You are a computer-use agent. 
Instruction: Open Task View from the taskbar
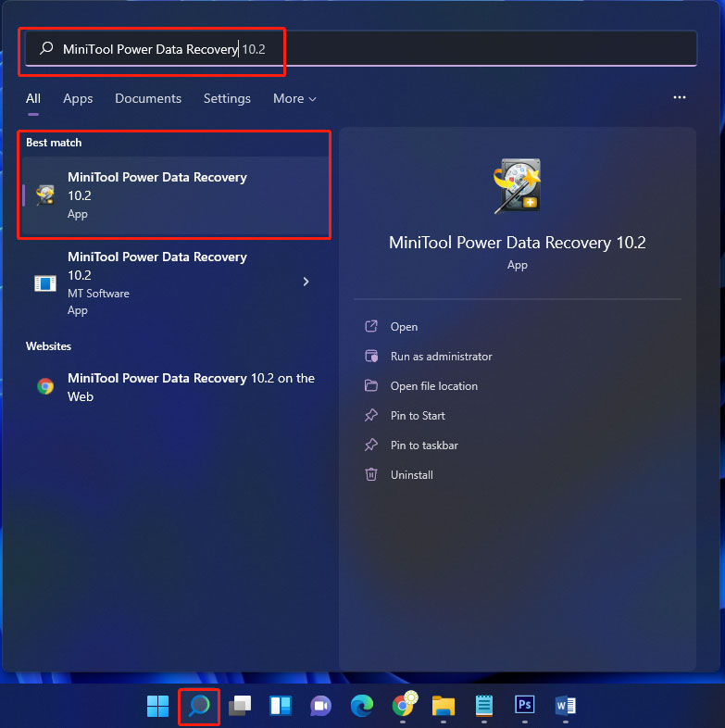240,706
